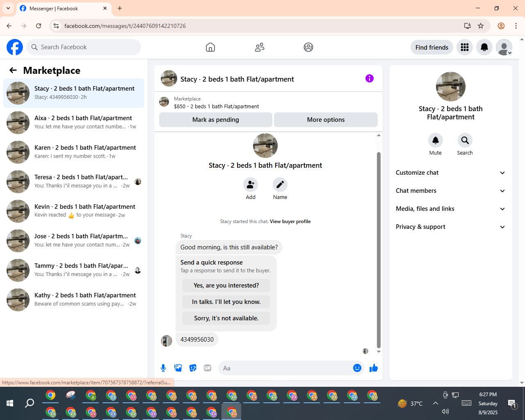The height and width of the screenshot is (420, 525).
Task: Open the Groups icon in top navigation
Action: (x=308, y=47)
